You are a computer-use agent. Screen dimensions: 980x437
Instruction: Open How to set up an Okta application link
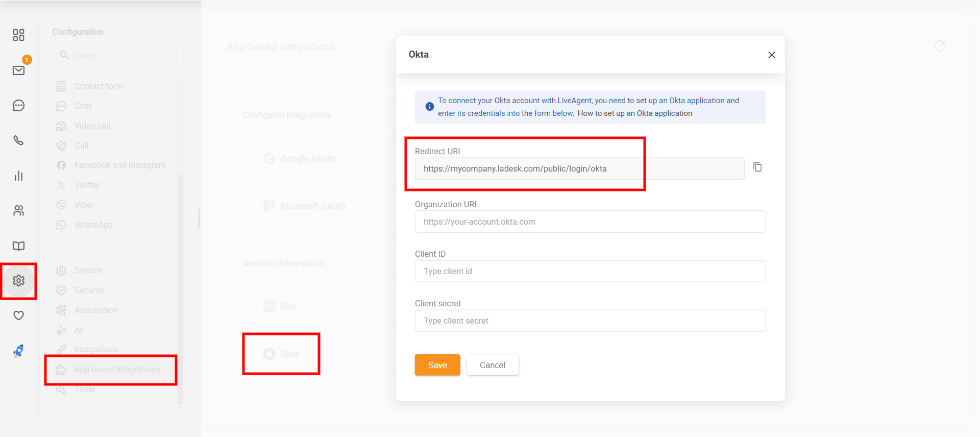tap(634, 113)
